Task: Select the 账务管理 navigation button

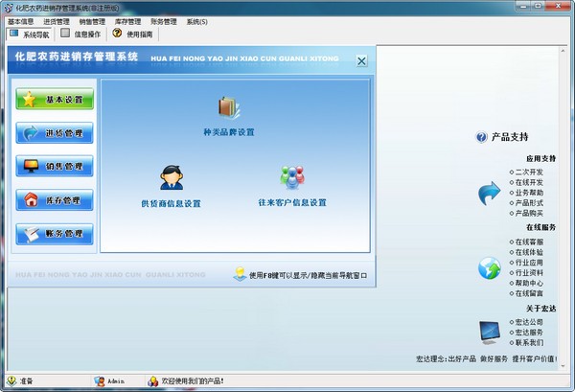Action: [55, 234]
